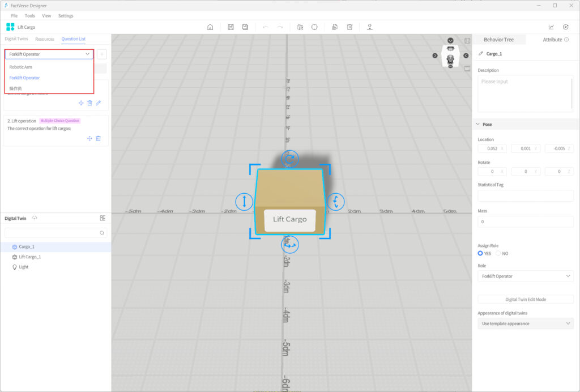Select Light in Digital Twin tree
Image resolution: width=580 pixels, height=392 pixels.
56,267
